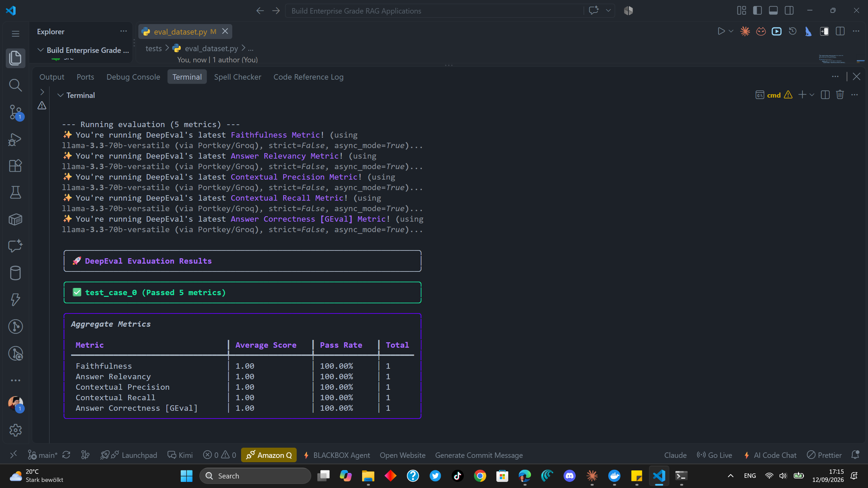Click the Amazon Q status button
This screenshot has width=868, height=488.
pos(269,455)
